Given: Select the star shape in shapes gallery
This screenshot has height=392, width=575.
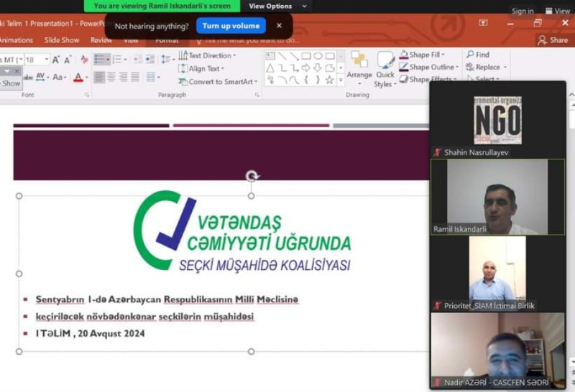Looking at the screenshot, I should (330, 80).
